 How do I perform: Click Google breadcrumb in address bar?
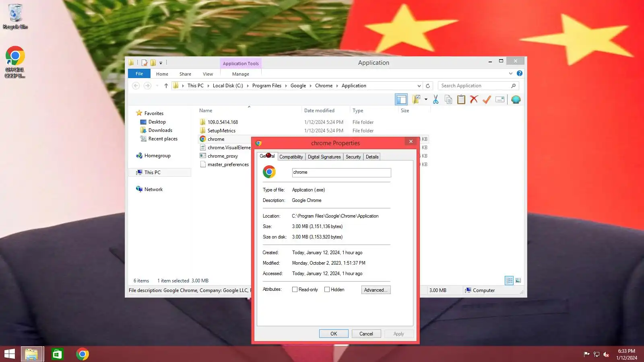pos(298,86)
